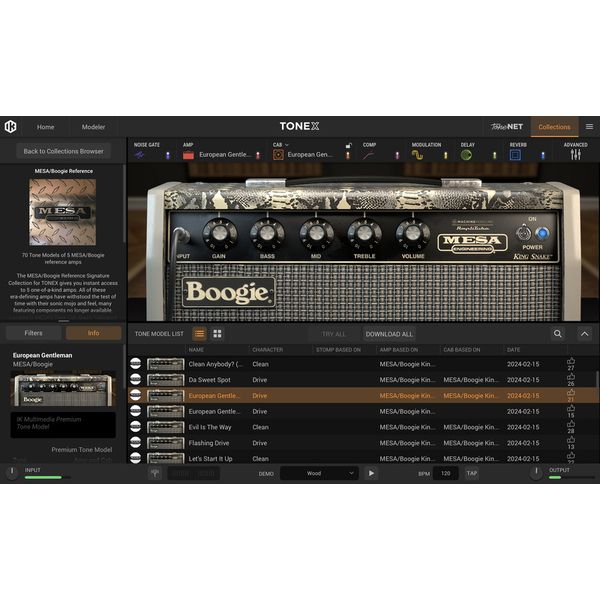Select the Cab speaker icon
The height and width of the screenshot is (600, 600).
[x=278, y=155]
